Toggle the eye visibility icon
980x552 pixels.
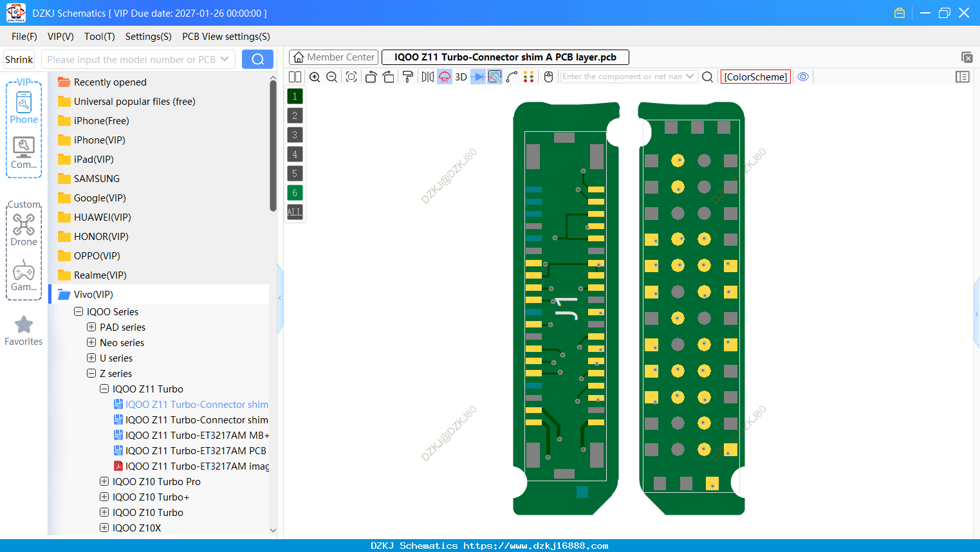(x=803, y=77)
